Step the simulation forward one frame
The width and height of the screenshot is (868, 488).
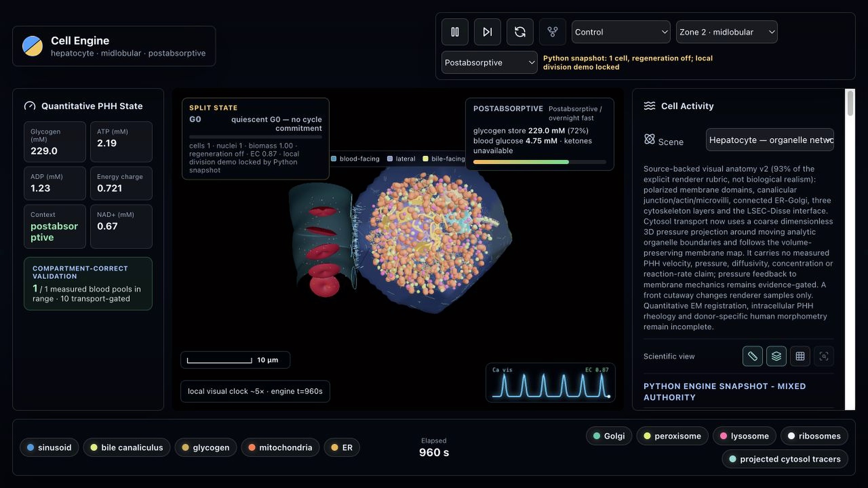pos(487,32)
